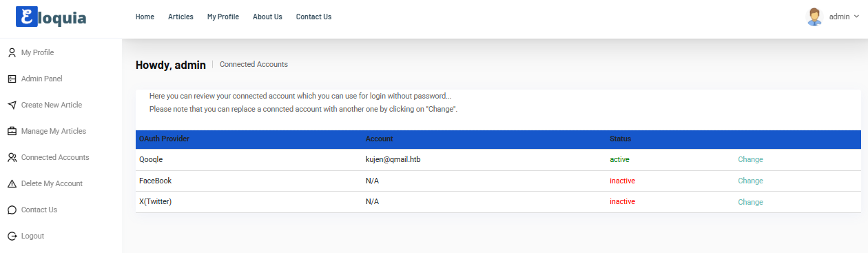Open the Home menu item
This screenshot has height=253, width=868.
[145, 17]
